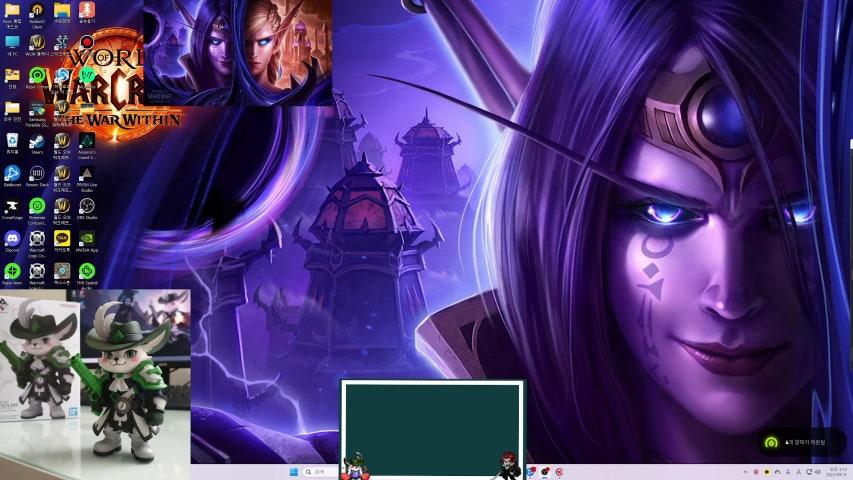Launch THX Spatial Audio shortcut
853x480 pixels.
[x=86, y=274]
